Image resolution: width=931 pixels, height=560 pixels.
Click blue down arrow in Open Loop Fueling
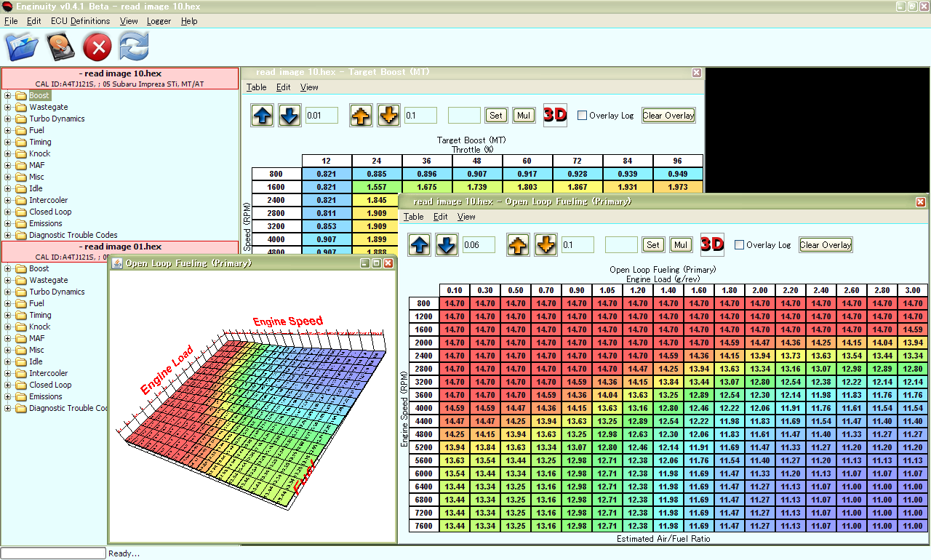coord(448,245)
